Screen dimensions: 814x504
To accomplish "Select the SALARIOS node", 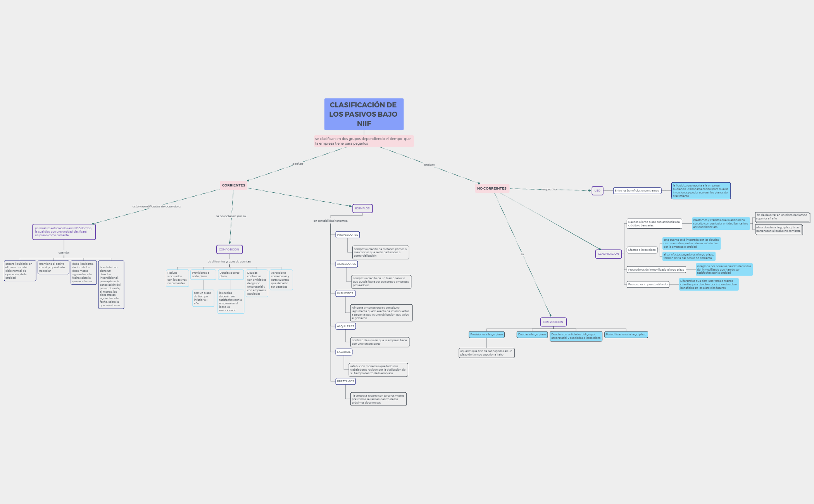I will point(343,352).
